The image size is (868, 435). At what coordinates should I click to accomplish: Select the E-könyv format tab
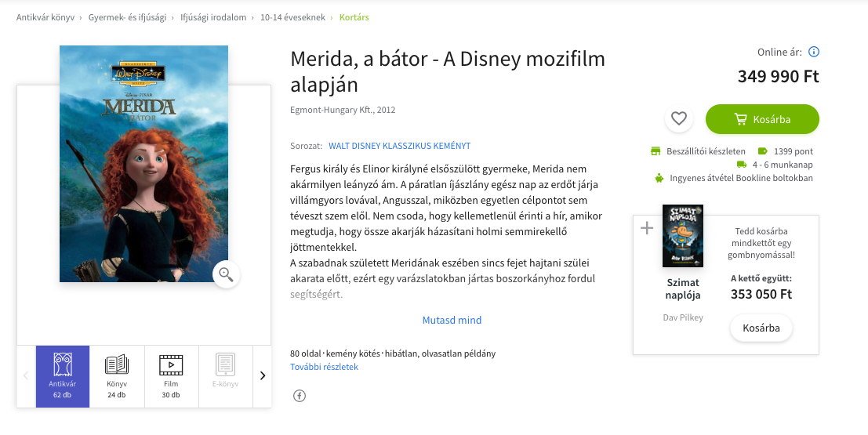coord(226,376)
